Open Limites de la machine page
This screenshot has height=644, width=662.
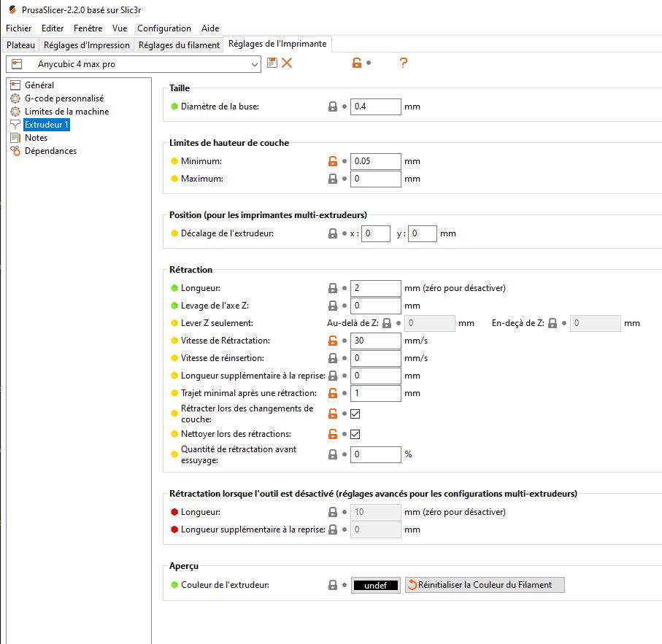tap(66, 112)
